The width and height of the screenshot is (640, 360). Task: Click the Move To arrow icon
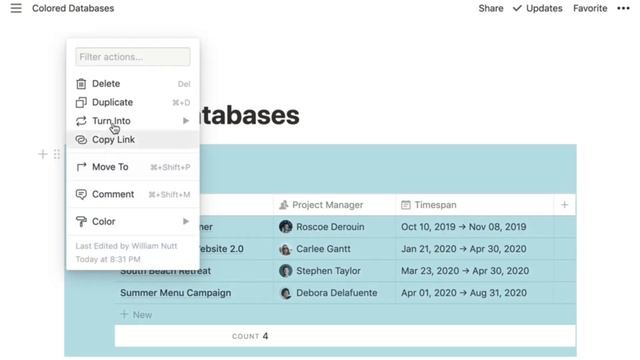[81, 167]
